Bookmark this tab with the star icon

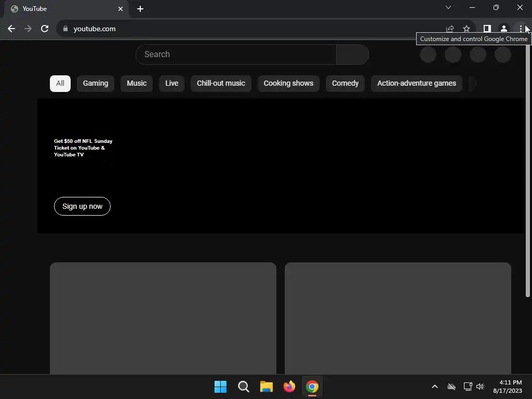pos(467,29)
